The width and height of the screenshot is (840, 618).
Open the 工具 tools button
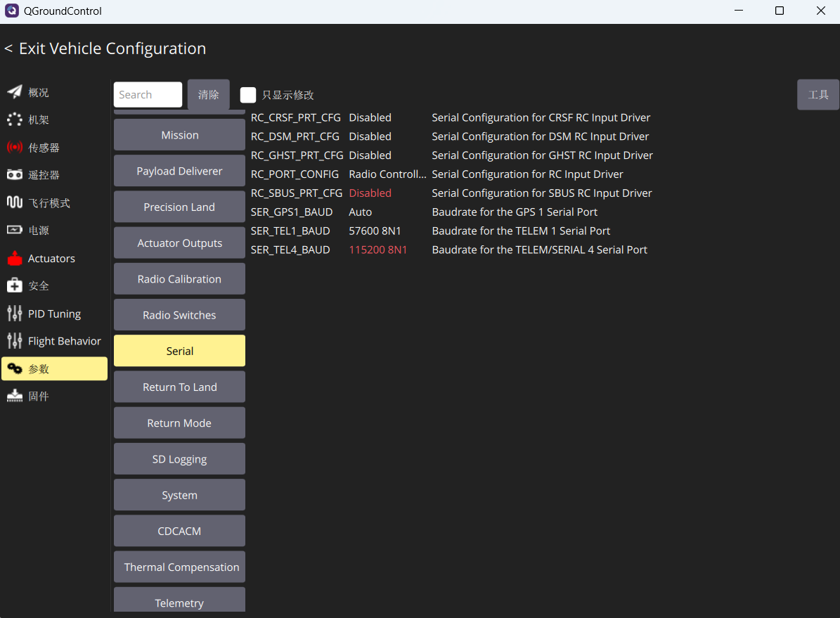[x=818, y=95]
